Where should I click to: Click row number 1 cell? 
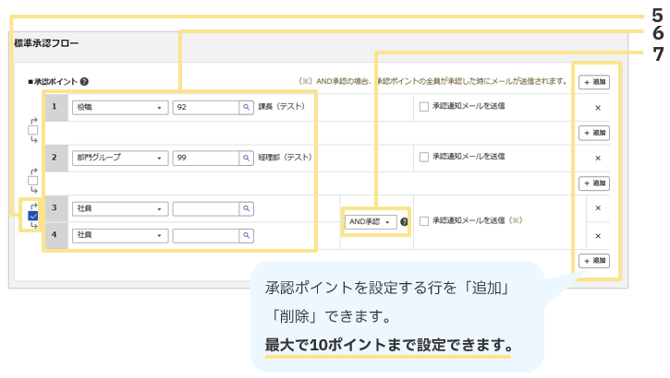56,107
